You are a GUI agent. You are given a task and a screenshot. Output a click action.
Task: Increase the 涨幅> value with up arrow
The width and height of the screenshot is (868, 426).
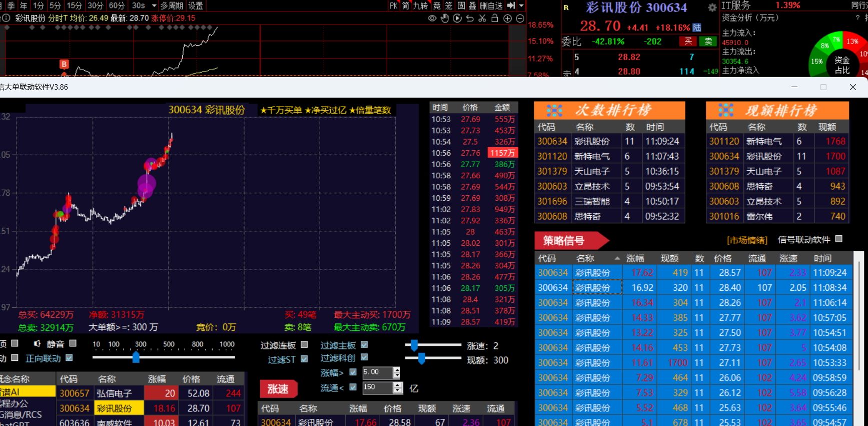coord(397,370)
